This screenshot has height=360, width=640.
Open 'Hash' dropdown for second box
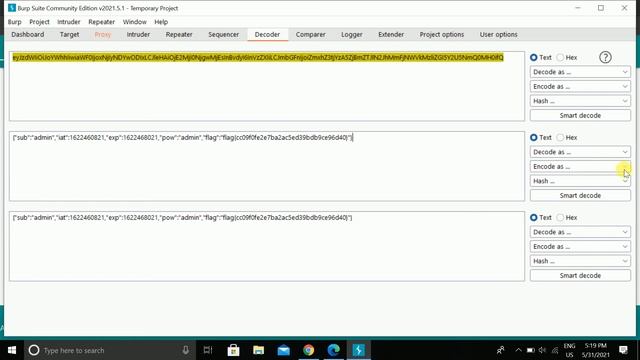click(x=580, y=181)
